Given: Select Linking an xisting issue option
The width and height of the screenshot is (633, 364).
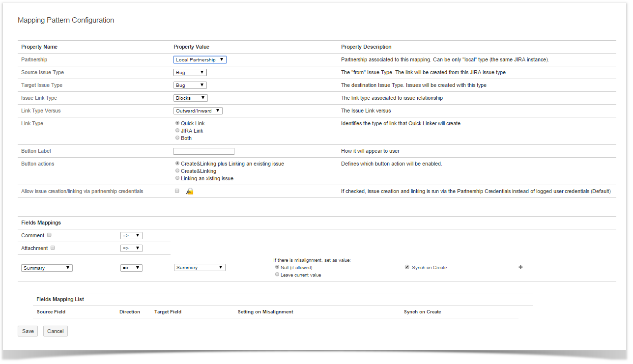Looking at the screenshot, I should click(177, 178).
